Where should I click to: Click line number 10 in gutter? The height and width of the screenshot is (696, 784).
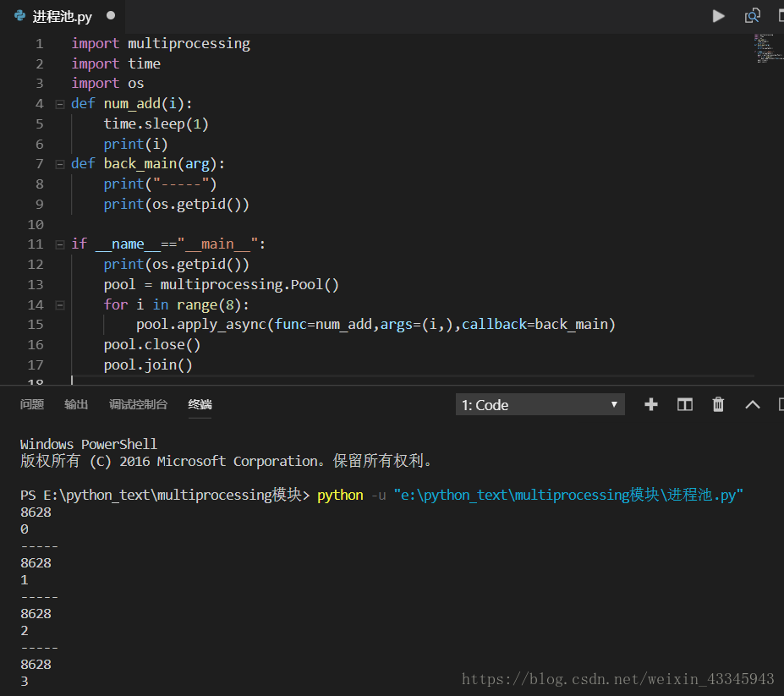pyautogui.click(x=36, y=224)
